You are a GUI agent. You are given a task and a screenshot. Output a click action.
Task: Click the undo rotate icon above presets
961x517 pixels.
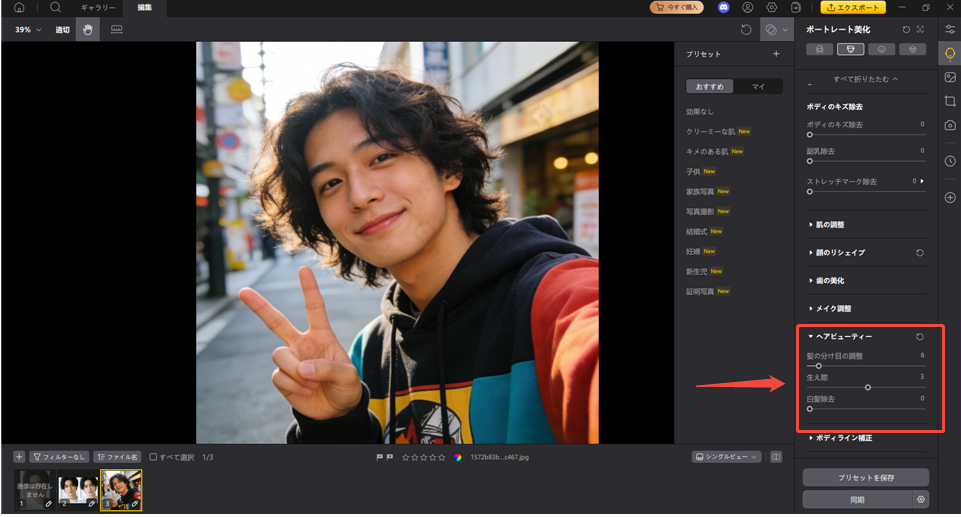click(746, 29)
